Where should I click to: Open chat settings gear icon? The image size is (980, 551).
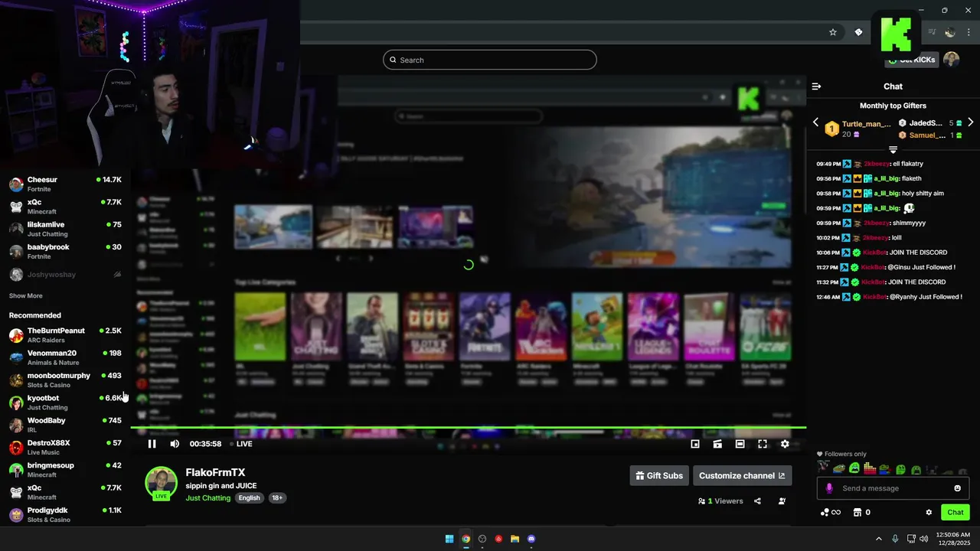pyautogui.click(x=929, y=513)
